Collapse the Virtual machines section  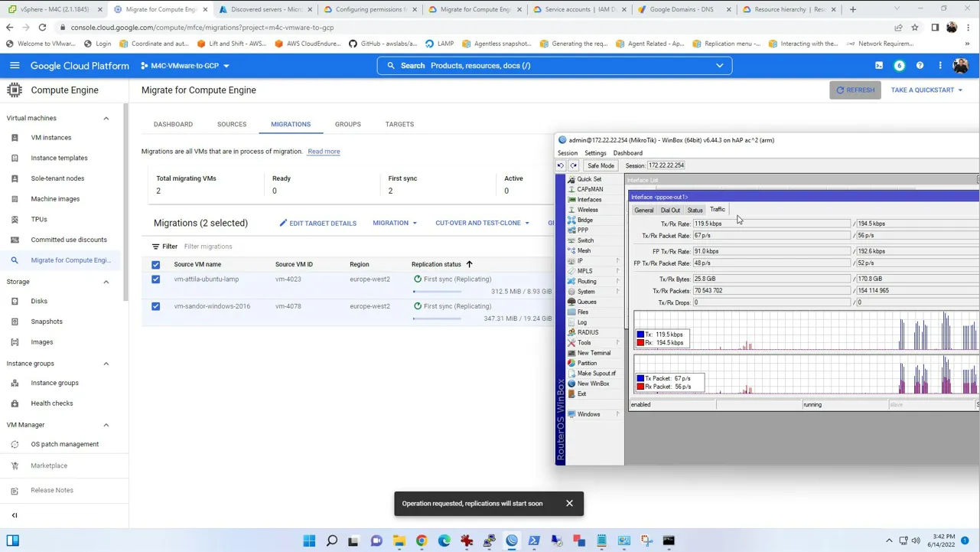point(106,119)
